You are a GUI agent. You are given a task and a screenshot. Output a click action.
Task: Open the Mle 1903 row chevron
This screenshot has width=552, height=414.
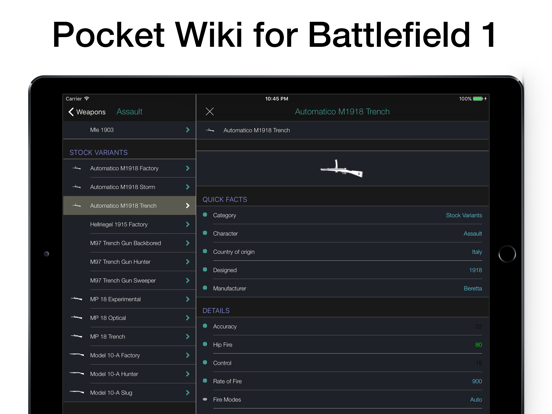[188, 130]
